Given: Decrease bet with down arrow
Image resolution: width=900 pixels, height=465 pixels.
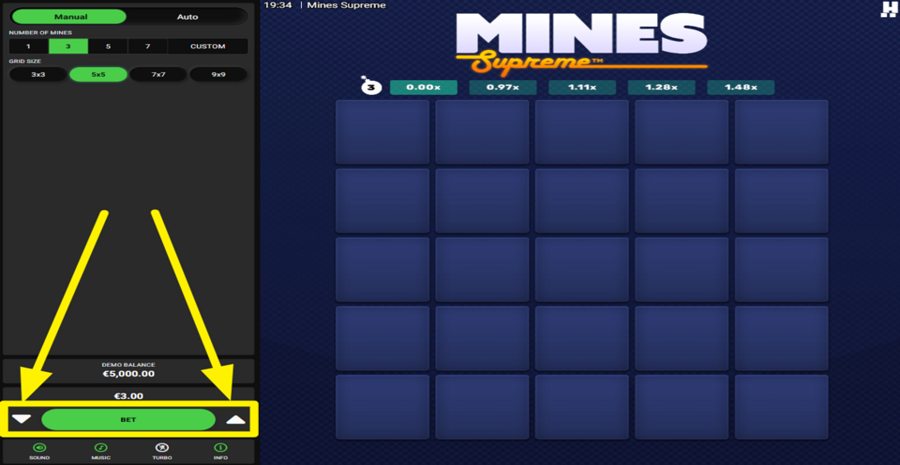Looking at the screenshot, I should 21,419.
